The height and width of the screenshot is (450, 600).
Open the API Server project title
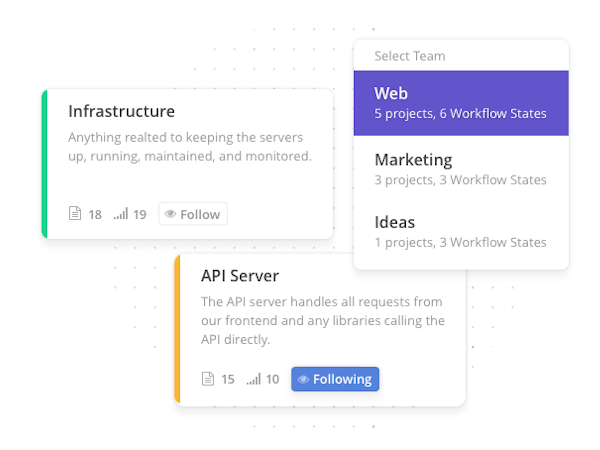point(240,275)
